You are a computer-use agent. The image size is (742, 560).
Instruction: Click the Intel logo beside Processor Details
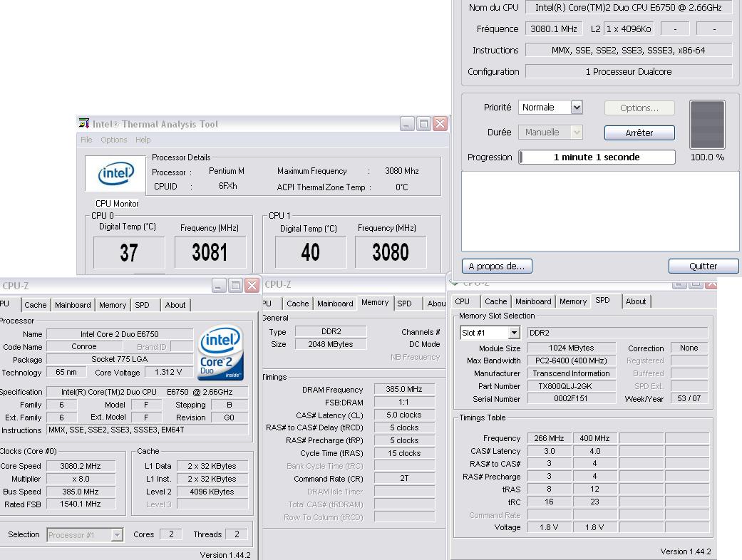coord(115,174)
